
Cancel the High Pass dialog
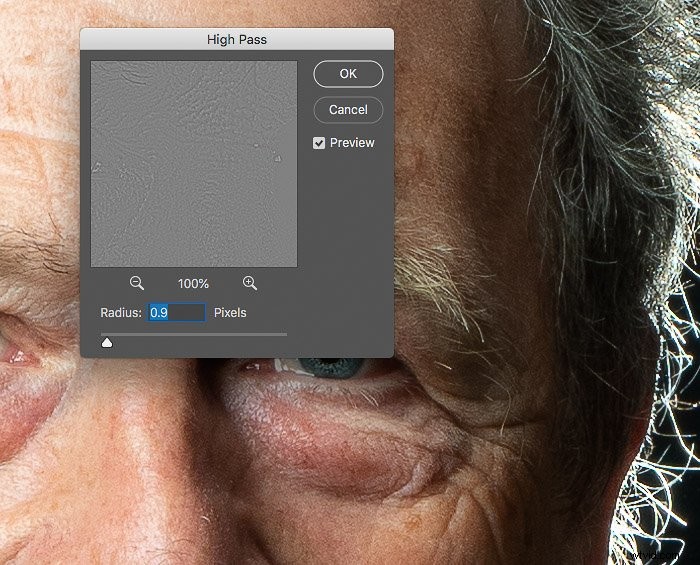[x=348, y=110]
